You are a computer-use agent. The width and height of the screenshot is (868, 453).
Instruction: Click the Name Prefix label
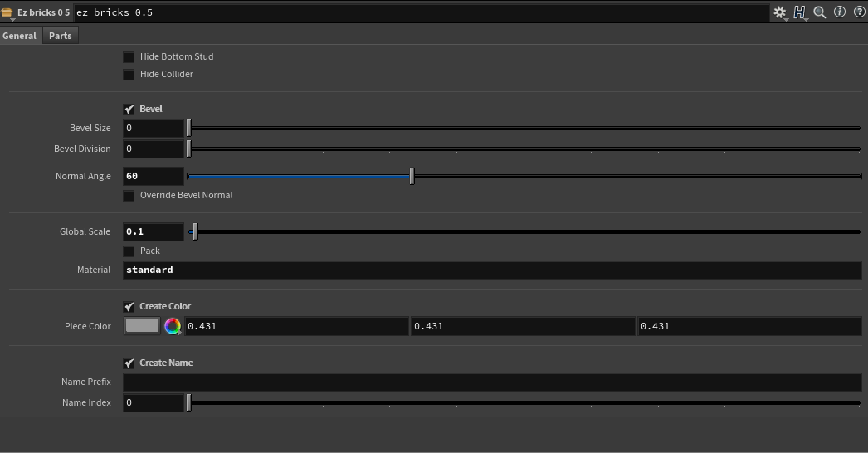point(86,382)
